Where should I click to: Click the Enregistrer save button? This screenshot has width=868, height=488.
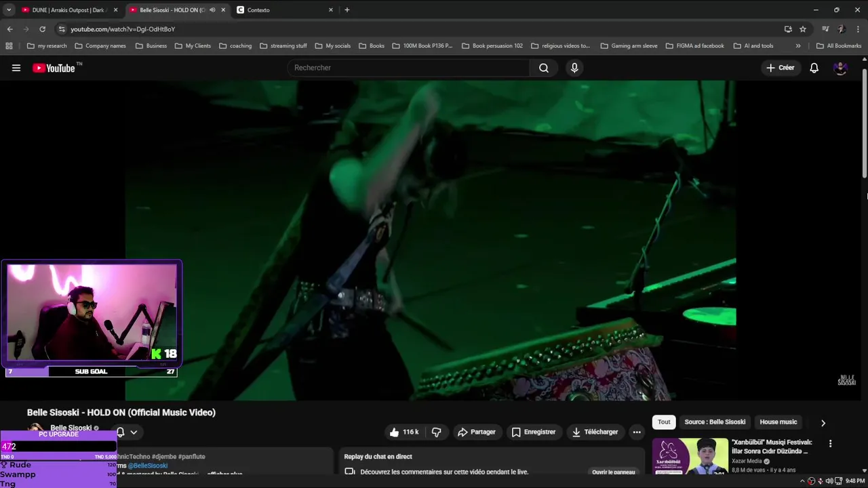point(534,432)
